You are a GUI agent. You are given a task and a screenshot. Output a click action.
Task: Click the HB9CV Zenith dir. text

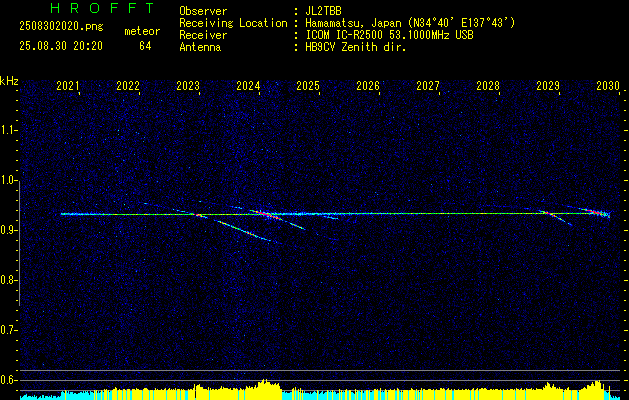click(356, 47)
